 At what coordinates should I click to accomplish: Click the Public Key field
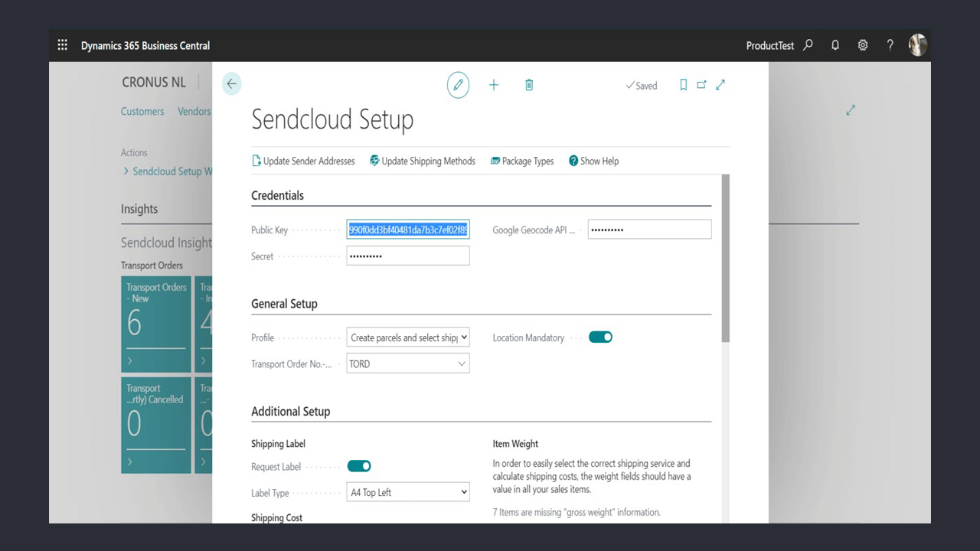tap(408, 230)
